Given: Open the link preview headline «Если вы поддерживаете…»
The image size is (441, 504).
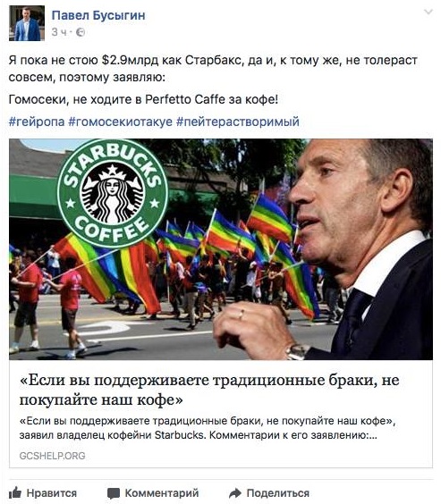Looking at the screenshot, I should [x=209, y=390].
